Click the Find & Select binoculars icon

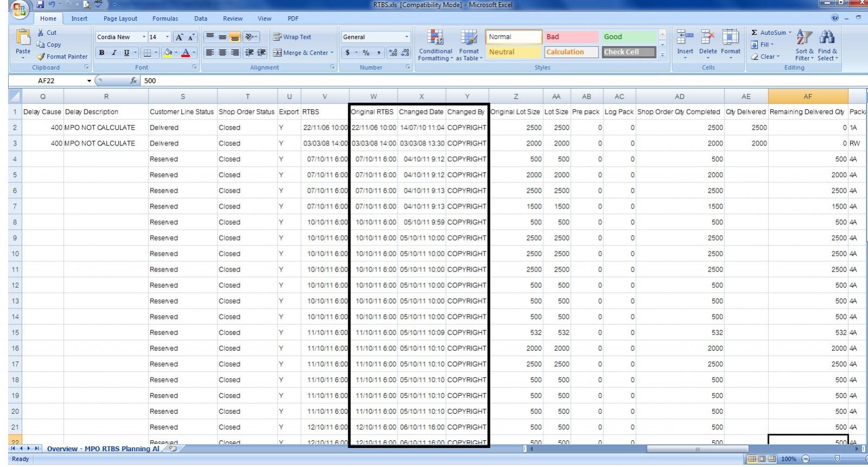[x=827, y=38]
